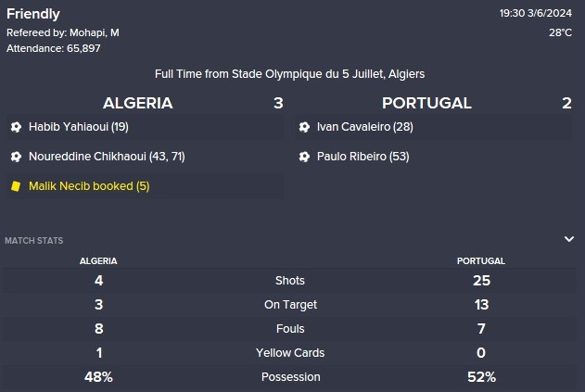Image resolution: width=585 pixels, height=392 pixels.
Task: Click the MATCH STATS section header
Action: [34, 241]
